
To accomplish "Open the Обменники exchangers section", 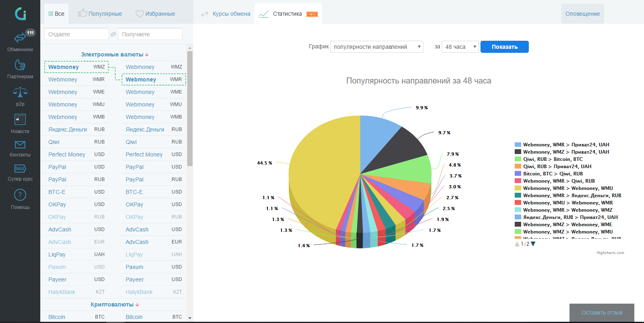I will (20, 41).
